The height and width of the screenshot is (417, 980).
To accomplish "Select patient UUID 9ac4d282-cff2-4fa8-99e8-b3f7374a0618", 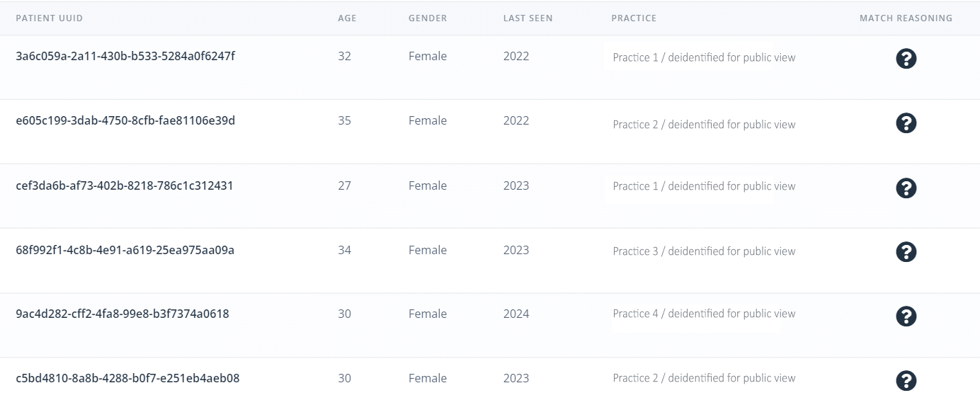I will click(122, 314).
